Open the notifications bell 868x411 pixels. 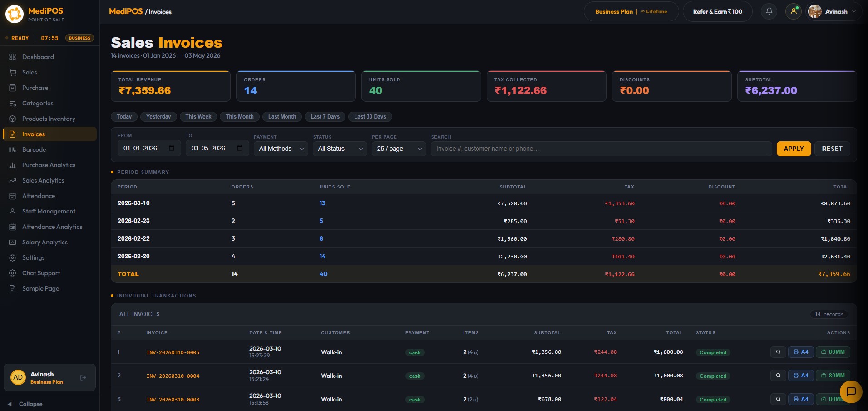point(769,11)
